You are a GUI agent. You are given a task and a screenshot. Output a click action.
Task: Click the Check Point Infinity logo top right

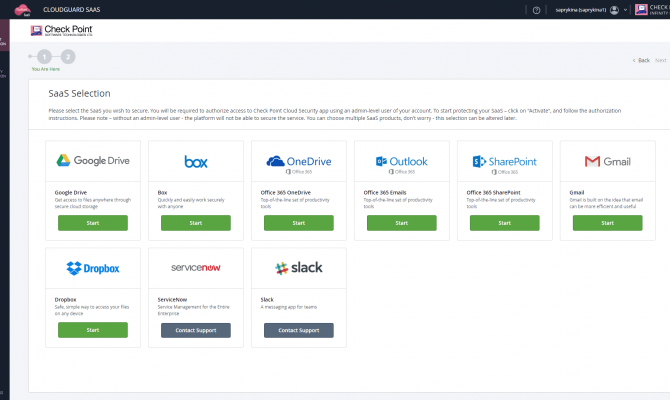point(652,10)
